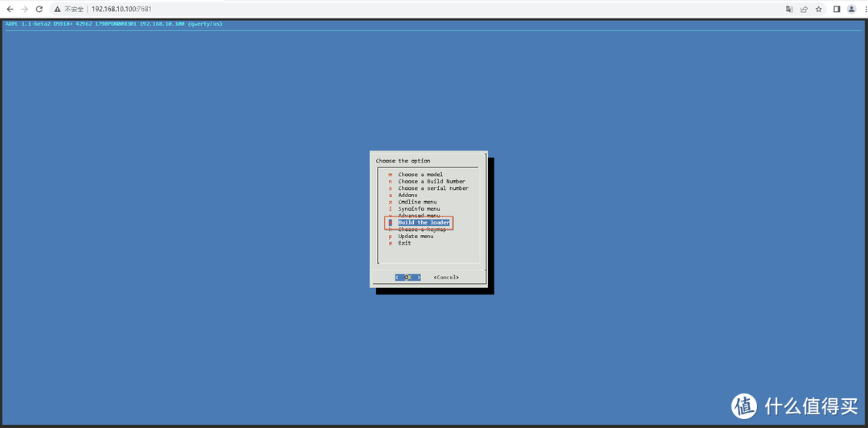Open the Cmdline menu entry
Screen dimensions: 868x428
417,202
